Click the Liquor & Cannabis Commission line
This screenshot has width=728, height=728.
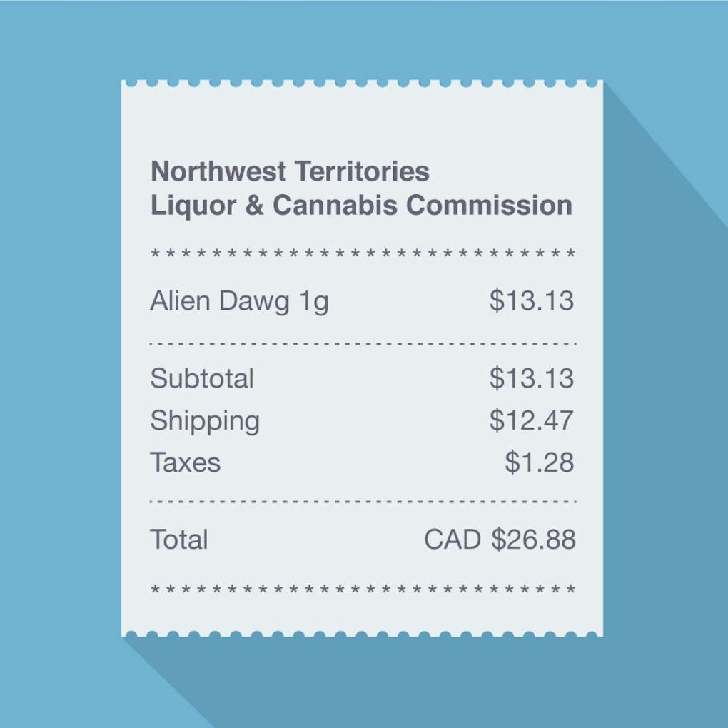(361, 206)
